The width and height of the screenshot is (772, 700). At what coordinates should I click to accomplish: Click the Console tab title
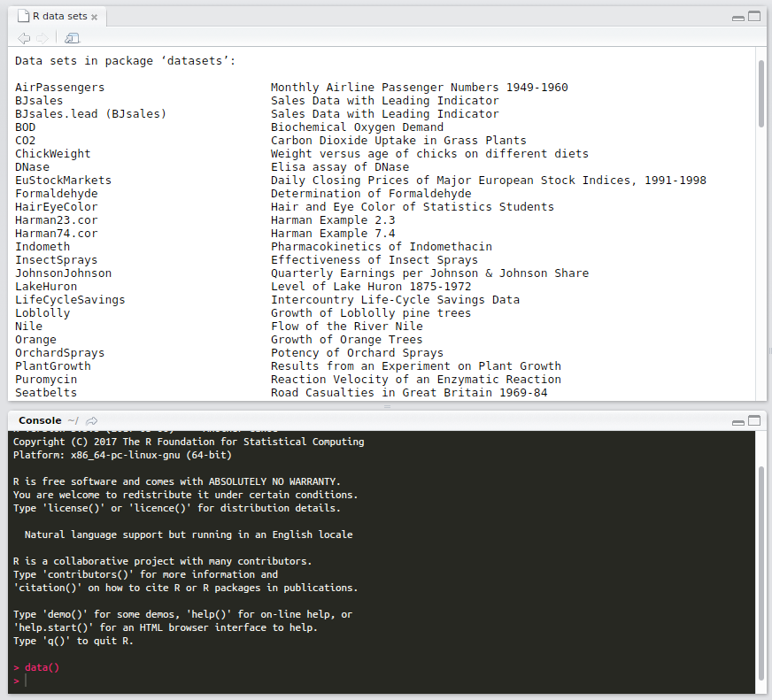tap(40, 420)
